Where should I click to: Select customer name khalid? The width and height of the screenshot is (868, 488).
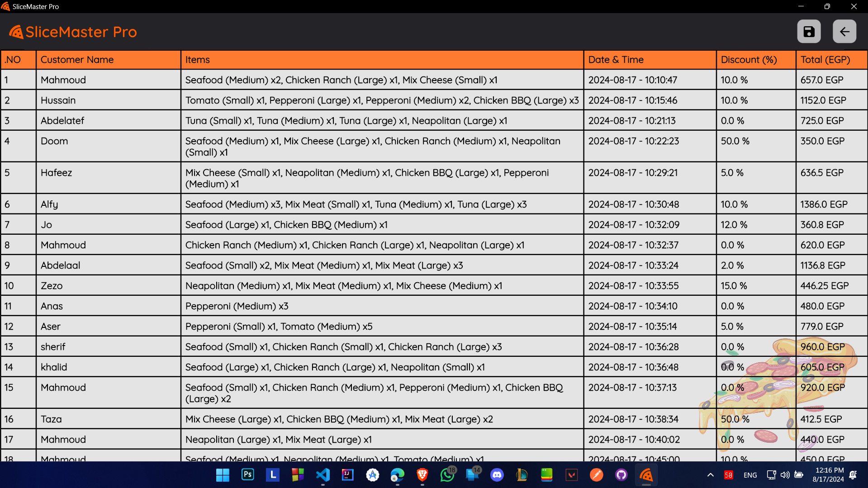[x=54, y=367]
